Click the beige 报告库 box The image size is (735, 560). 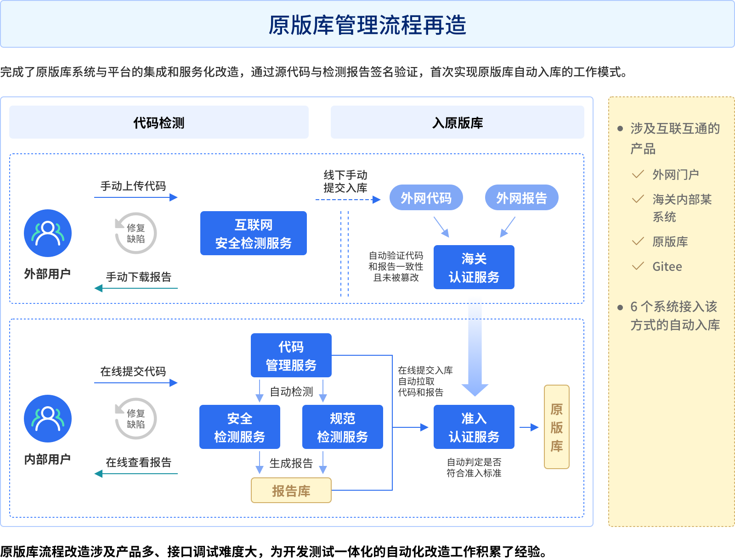click(x=291, y=490)
